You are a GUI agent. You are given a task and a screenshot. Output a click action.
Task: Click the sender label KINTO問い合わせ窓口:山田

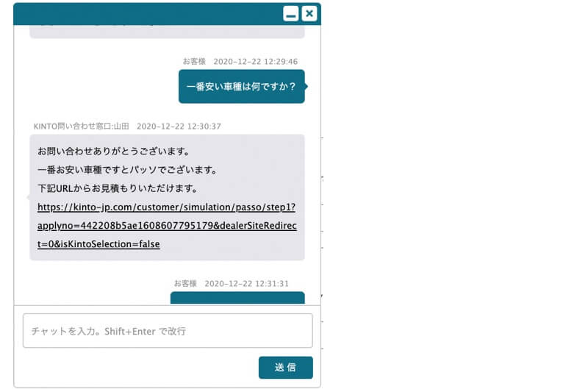coord(82,126)
